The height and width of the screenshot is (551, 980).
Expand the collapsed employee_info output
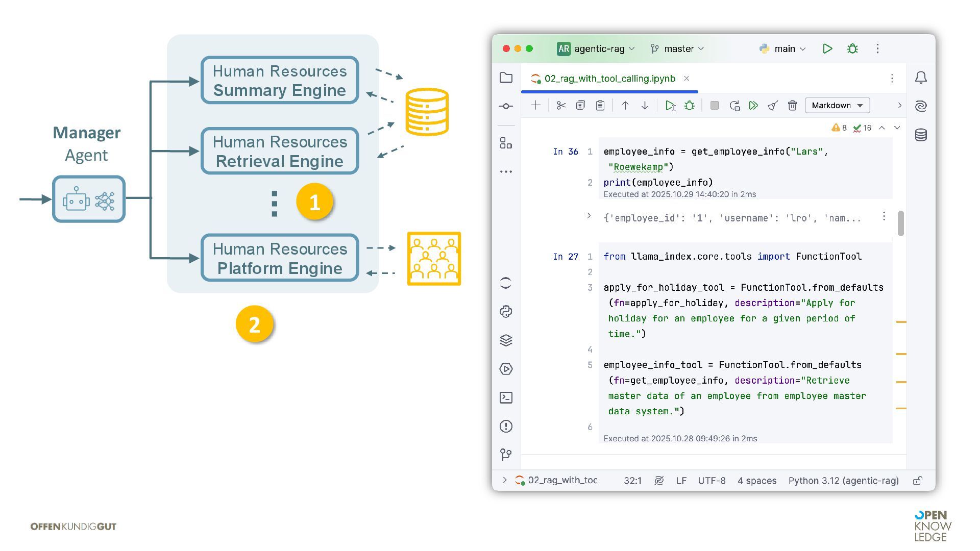tap(589, 216)
